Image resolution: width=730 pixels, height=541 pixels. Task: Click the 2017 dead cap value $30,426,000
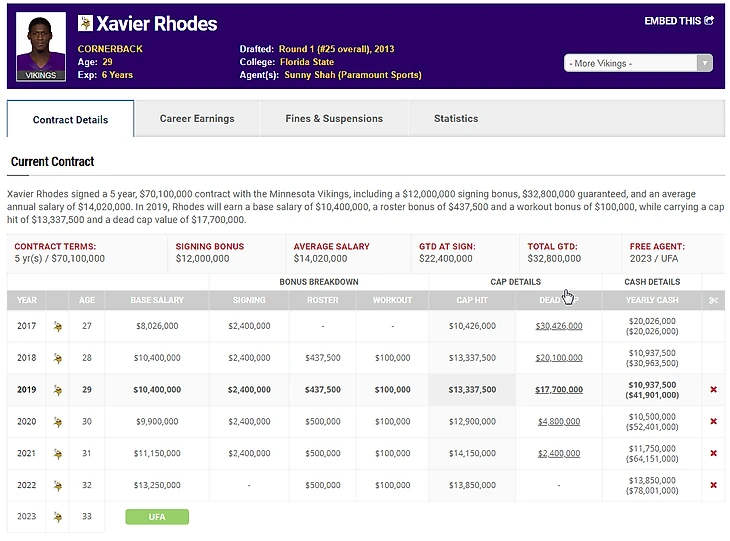coord(558,326)
